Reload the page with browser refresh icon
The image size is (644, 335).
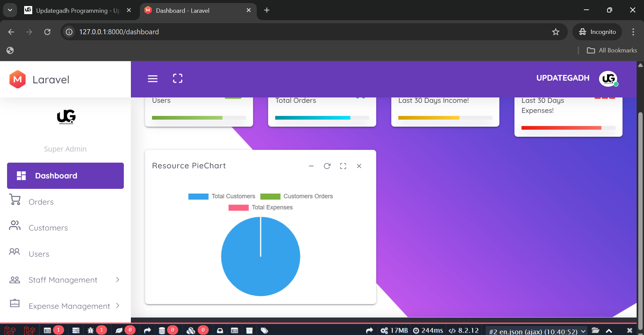click(x=47, y=32)
